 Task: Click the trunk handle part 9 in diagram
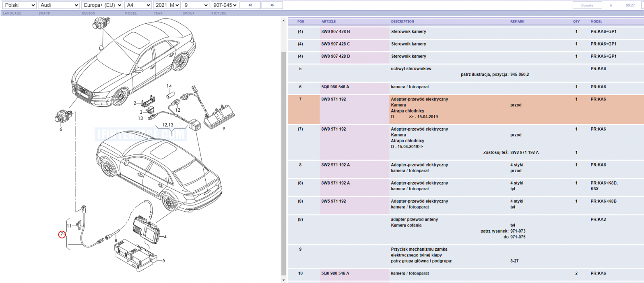click(219, 116)
